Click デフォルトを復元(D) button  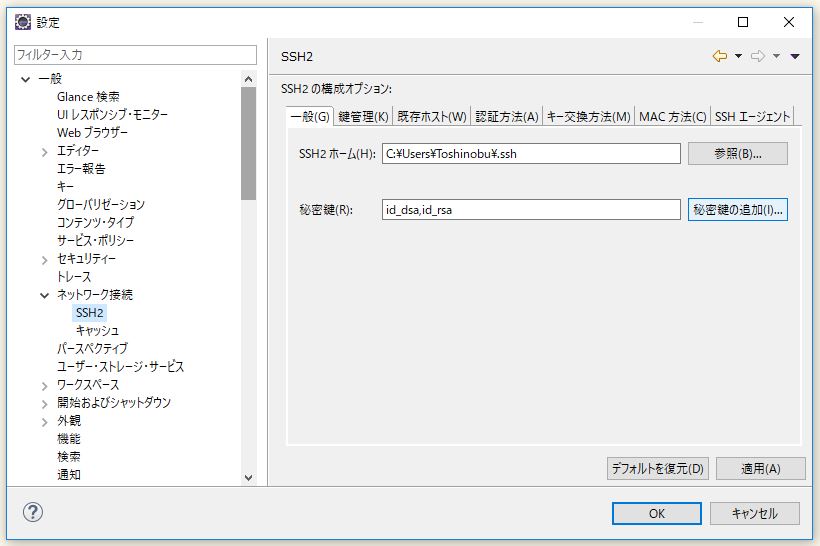click(657, 469)
